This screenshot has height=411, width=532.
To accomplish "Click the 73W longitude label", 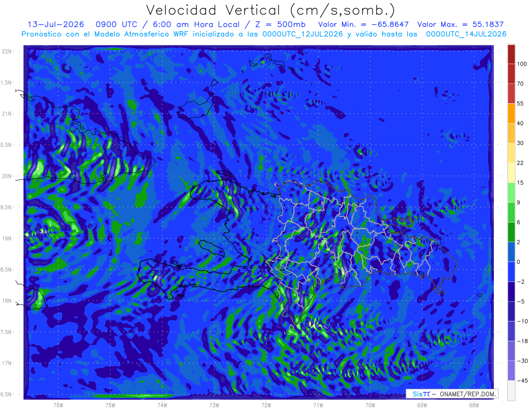I will tap(214, 405).
